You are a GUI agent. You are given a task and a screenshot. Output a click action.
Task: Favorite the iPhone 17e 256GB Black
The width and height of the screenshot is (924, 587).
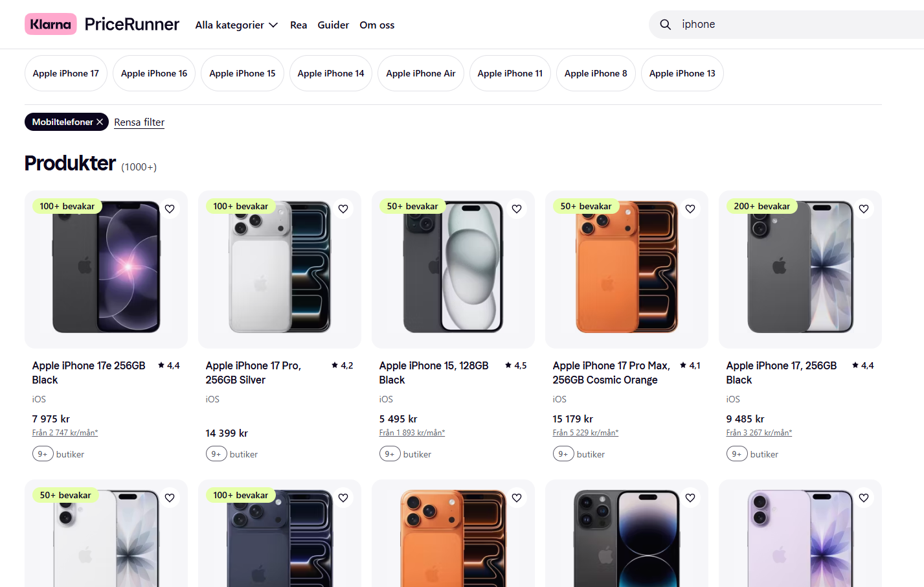(x=170, y=209)
